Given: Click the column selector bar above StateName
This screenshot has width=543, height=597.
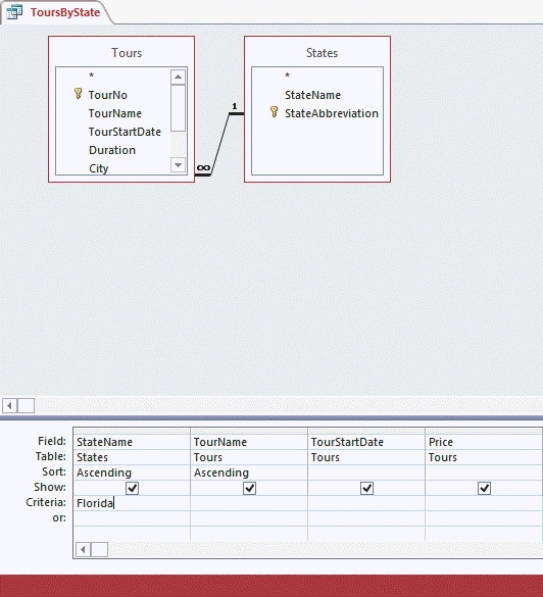Looking at the screenshot, I should pos(132,431).
